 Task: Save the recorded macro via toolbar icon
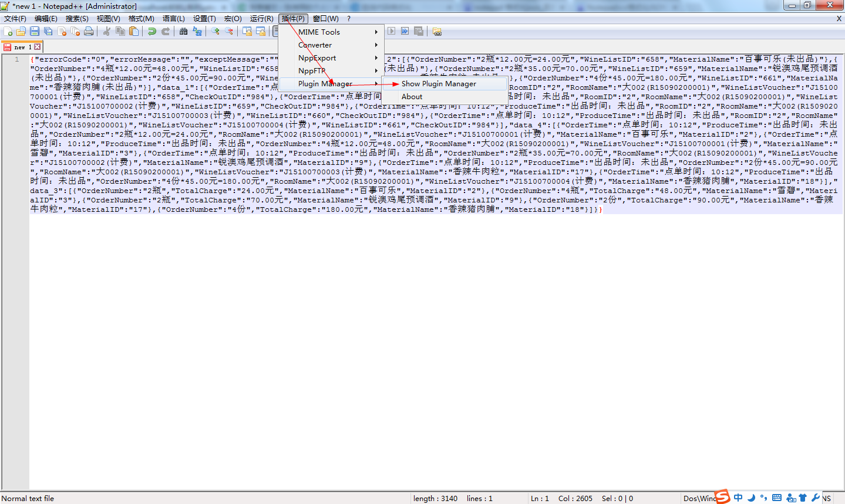coord(419,31)
